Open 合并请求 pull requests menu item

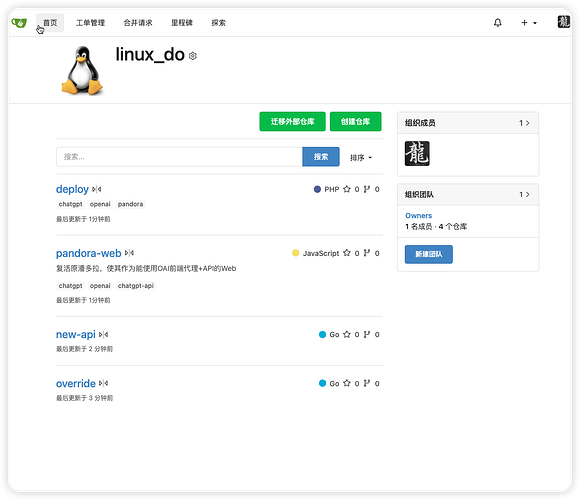click(x=138, y=23)
